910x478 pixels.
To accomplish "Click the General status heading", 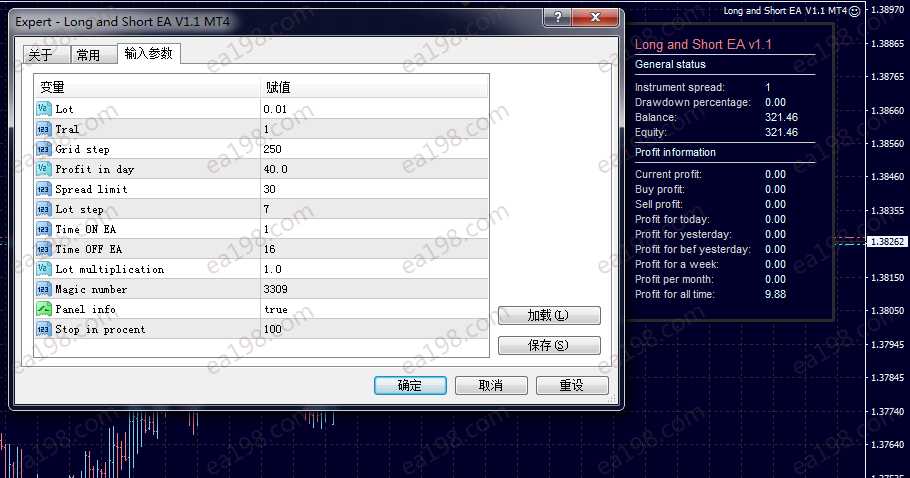I will click(670, 64).
